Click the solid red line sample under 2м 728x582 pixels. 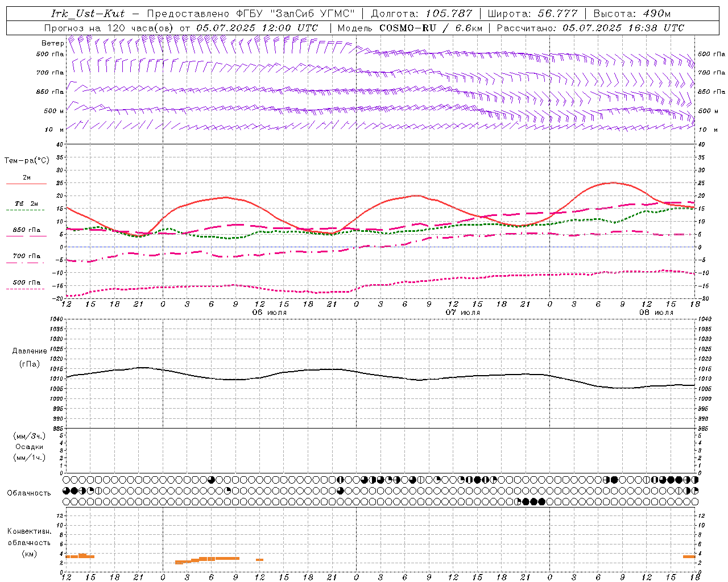[26, 184]
